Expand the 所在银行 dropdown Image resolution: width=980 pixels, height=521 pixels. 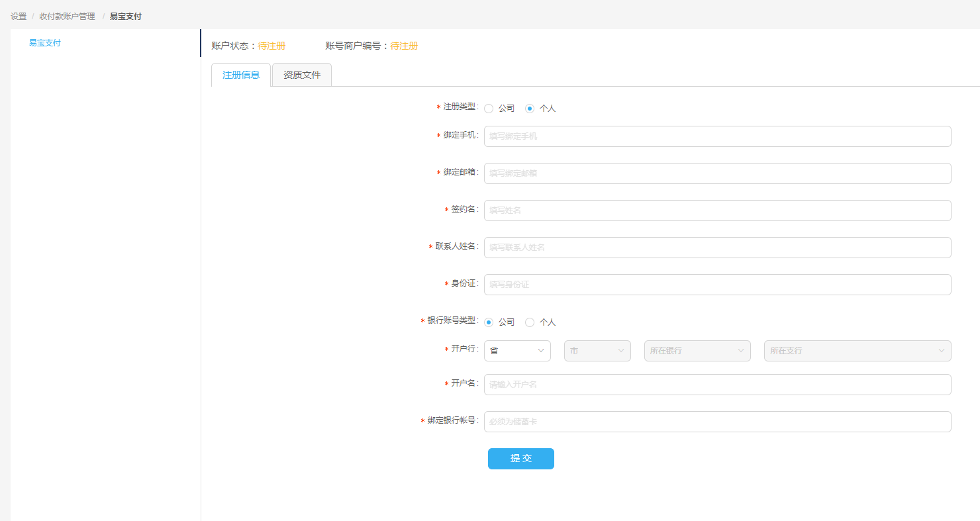pos(697,351)
